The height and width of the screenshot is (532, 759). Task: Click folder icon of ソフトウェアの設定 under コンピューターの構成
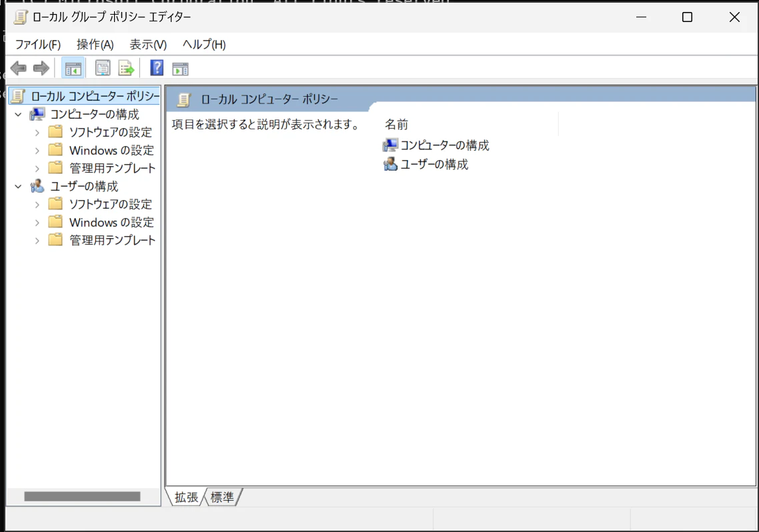click(55, 131)
